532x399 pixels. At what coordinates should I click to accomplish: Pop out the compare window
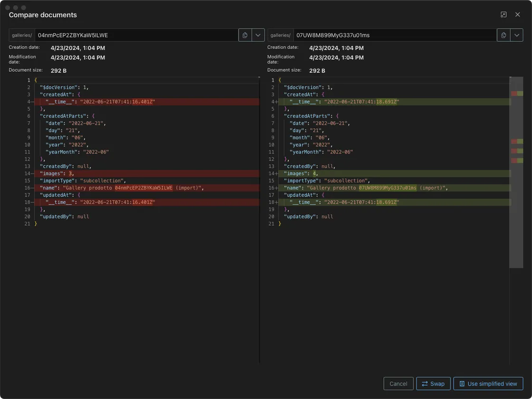pyautogui.click(x=503, y=15)
